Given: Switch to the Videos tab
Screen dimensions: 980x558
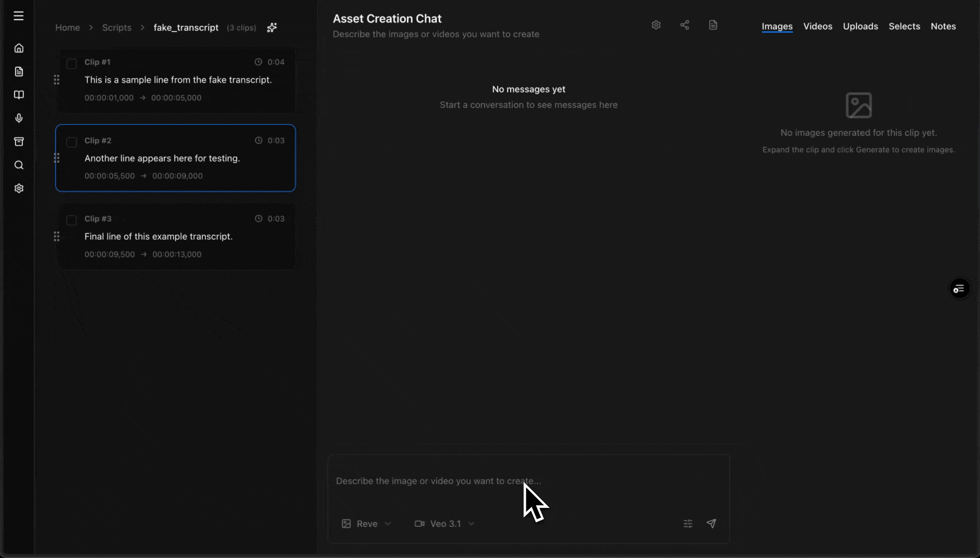Looking at the screenshot, I should (x=818, y=26).
